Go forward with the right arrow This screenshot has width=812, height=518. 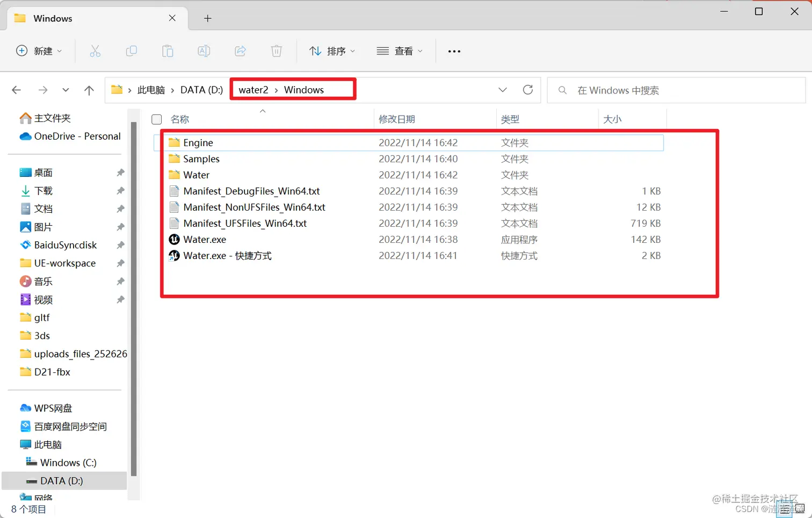(x=43, y=90)
